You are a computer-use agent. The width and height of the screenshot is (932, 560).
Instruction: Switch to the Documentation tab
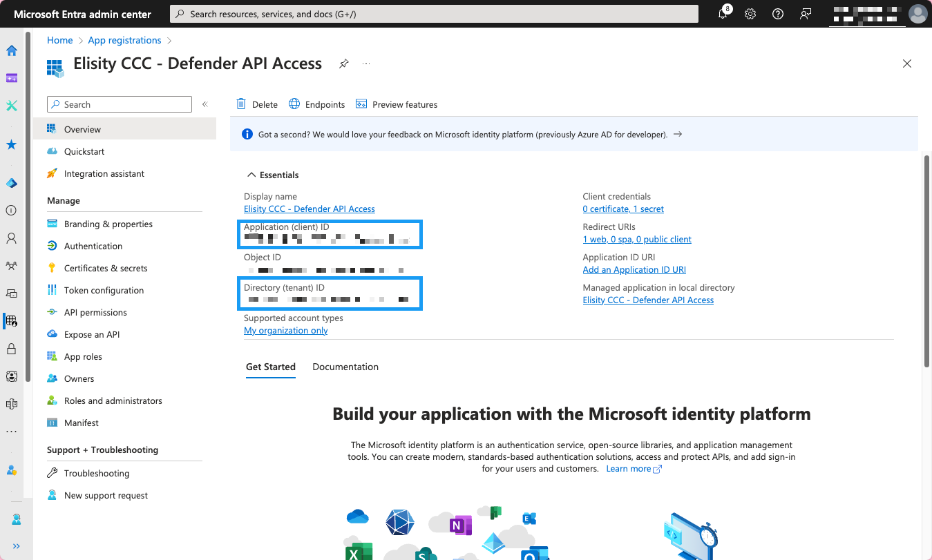point(345,367)
